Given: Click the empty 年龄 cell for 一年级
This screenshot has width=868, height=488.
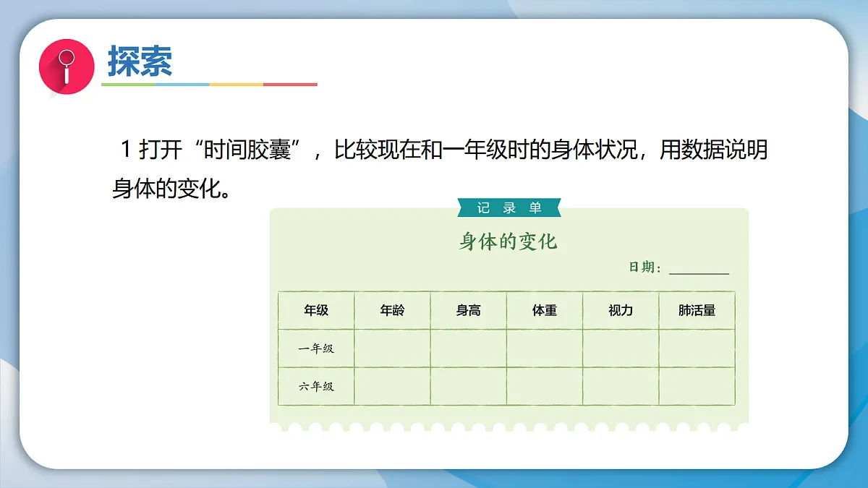Looking at the screenshot, I should point(392,348).
